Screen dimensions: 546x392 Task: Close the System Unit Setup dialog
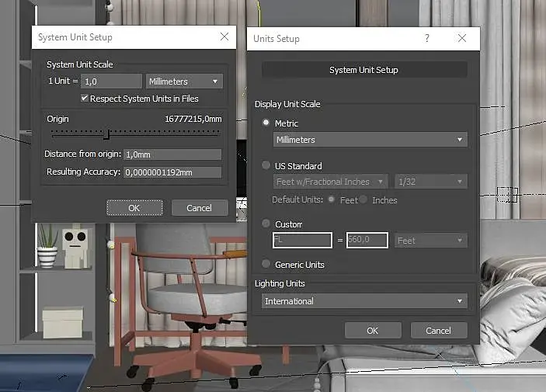click(x=224, y=36)
